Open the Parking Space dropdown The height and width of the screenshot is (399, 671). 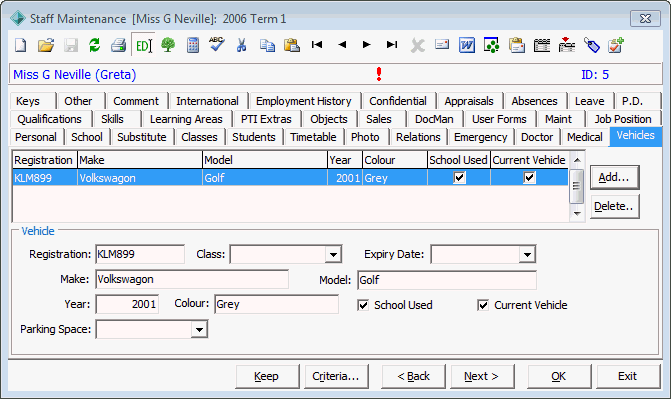tap(199, 330)
